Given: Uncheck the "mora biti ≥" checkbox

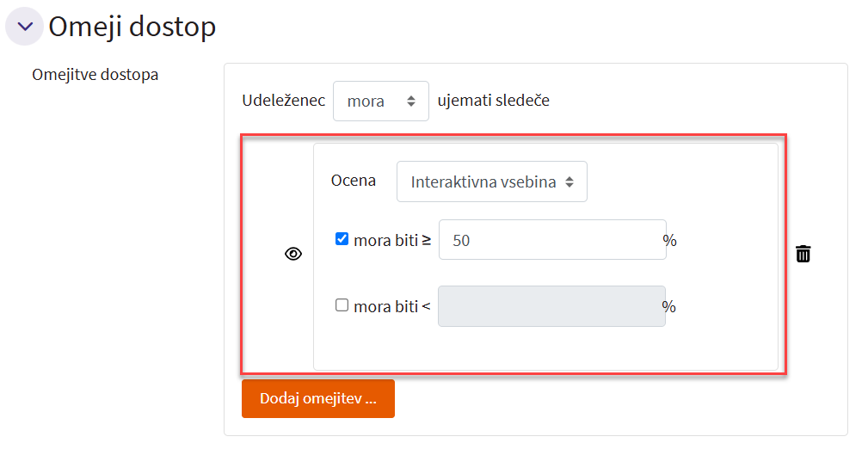Looking at the screenshot, I should (342, 239).
